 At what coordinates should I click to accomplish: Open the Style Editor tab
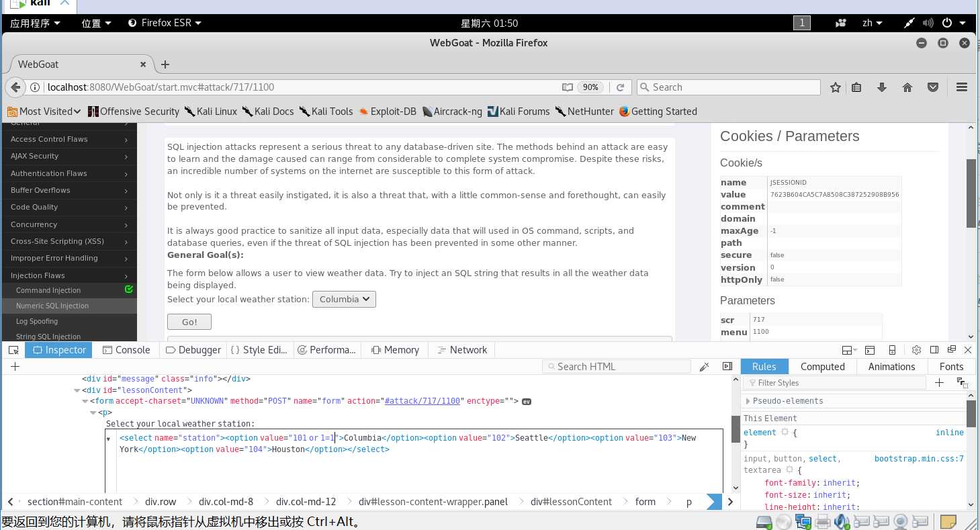pyautogui.click(x=259, y=350)
